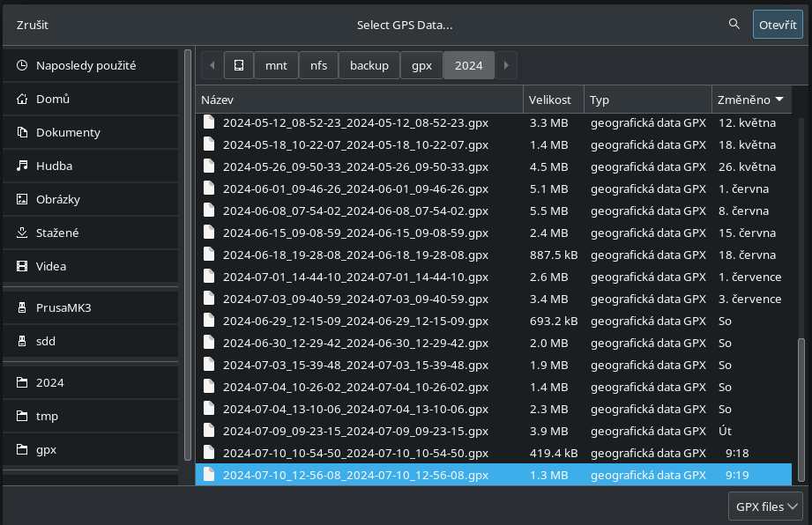Click the file list vertical scrollbar
Image resolution: width=812 pixels, height=525 pixels.
(801, 405)
